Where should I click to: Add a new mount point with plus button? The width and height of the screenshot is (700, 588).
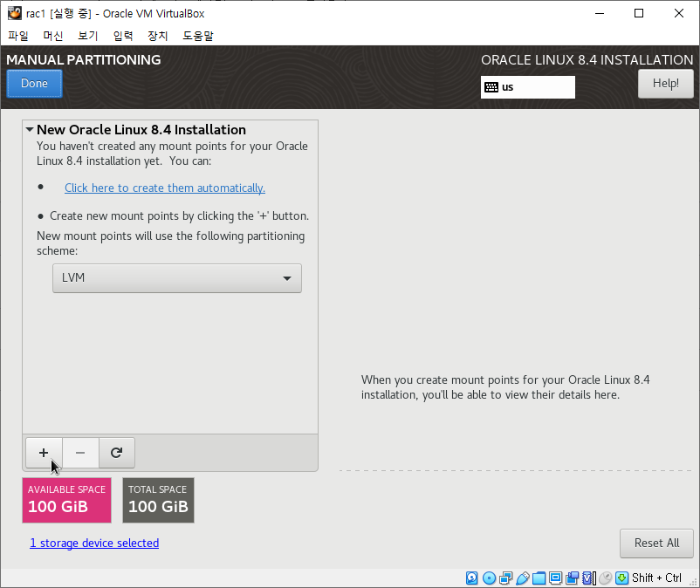tap(44, 453)
